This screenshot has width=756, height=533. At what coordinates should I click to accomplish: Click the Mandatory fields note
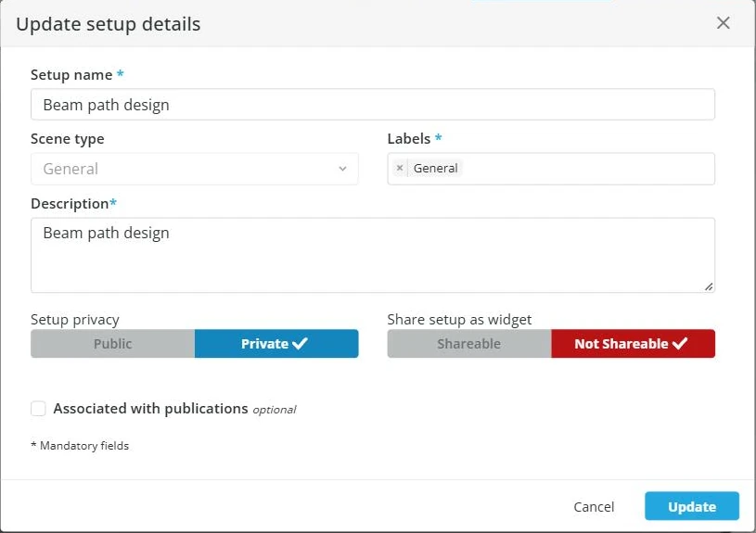pyautogui.click(x=80, y=446)
